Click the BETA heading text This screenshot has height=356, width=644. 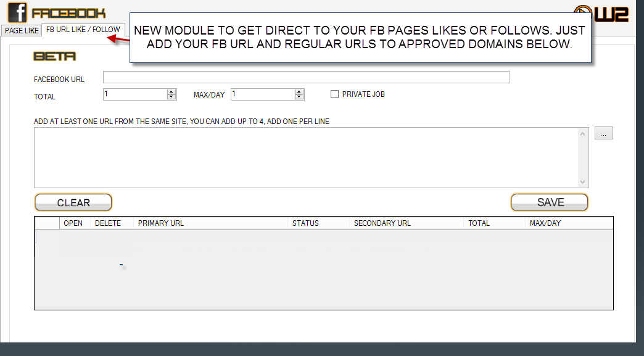point(55,56)
